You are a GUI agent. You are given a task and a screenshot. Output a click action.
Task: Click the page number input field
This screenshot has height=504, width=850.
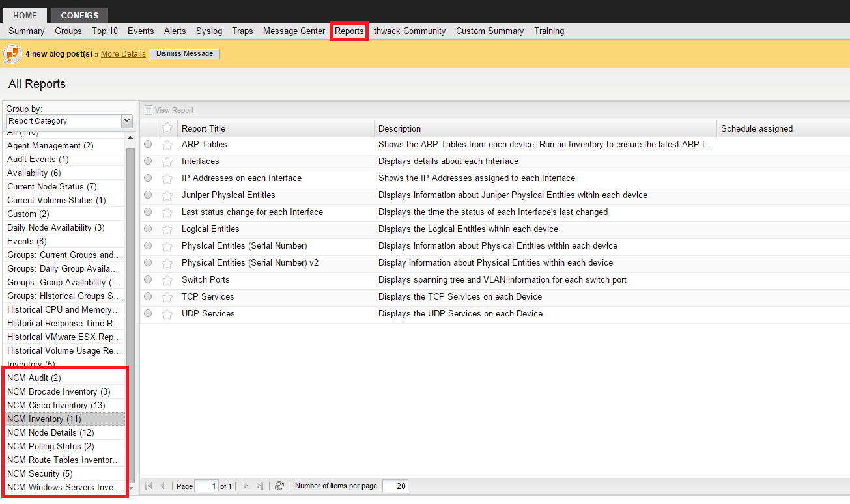206,486
